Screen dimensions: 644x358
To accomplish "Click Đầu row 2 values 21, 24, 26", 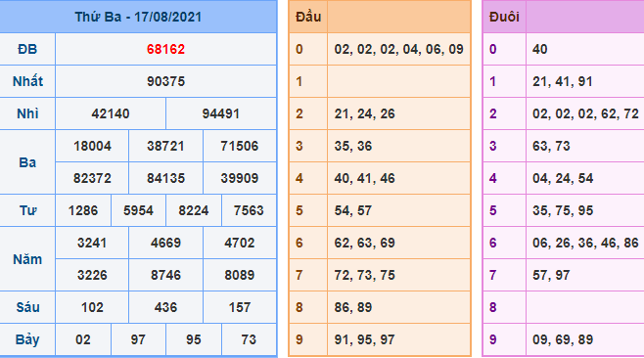I will tap(365, 113).
